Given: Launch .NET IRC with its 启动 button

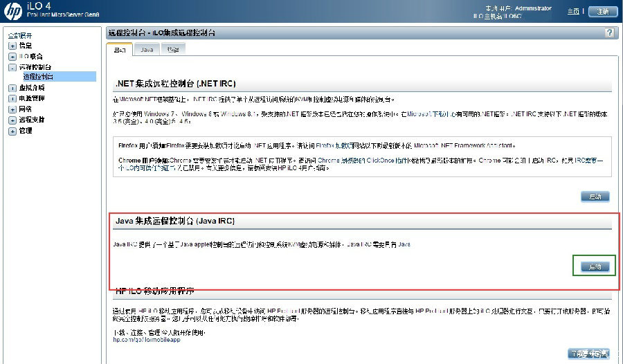Looking at the screenshot, I should click(x=595, y=197).
